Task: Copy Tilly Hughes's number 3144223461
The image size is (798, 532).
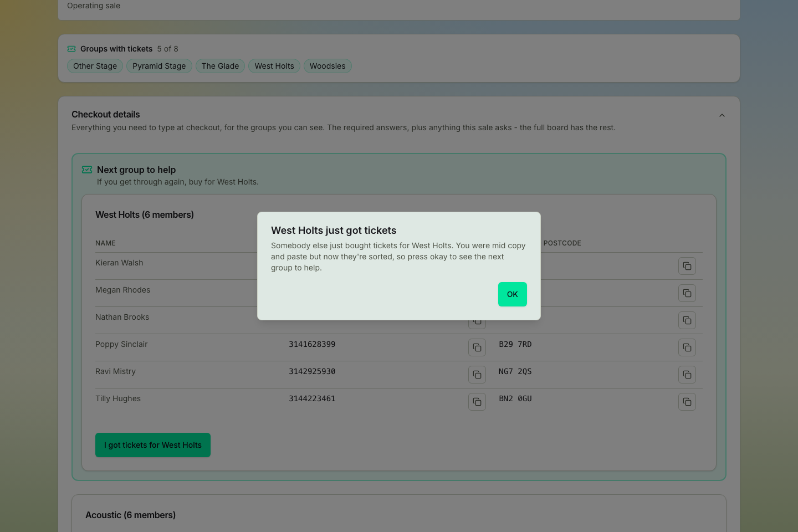Action: (x=477, y=402)
